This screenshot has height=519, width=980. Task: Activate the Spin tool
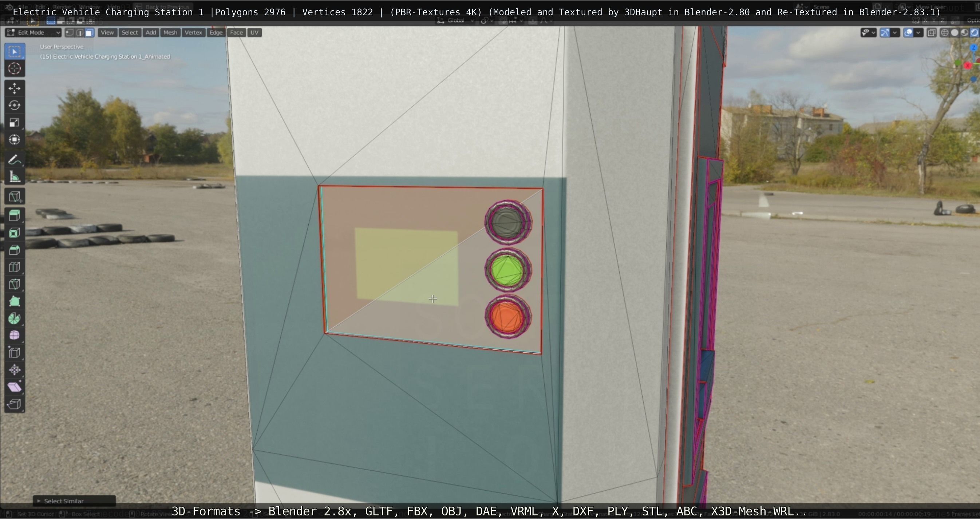pyautogui.click(x=15, y=318)
